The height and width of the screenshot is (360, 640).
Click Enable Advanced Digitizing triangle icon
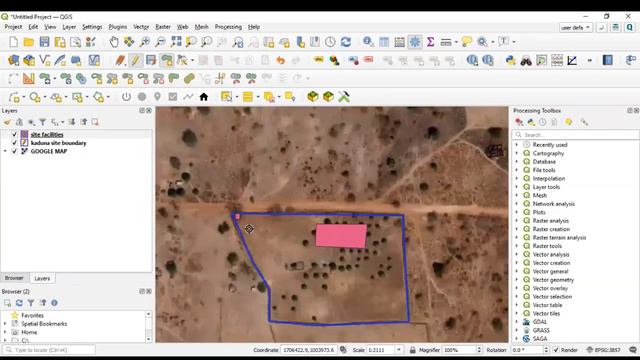coord(29,78)
